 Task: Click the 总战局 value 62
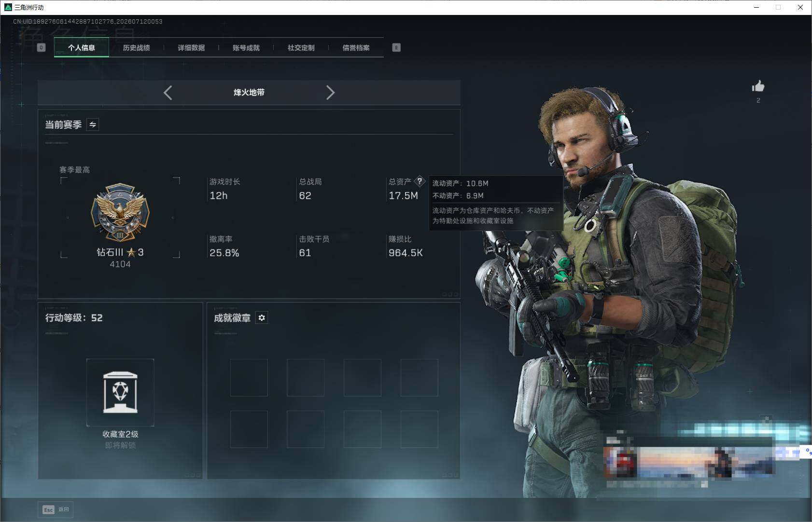[305, 195]
